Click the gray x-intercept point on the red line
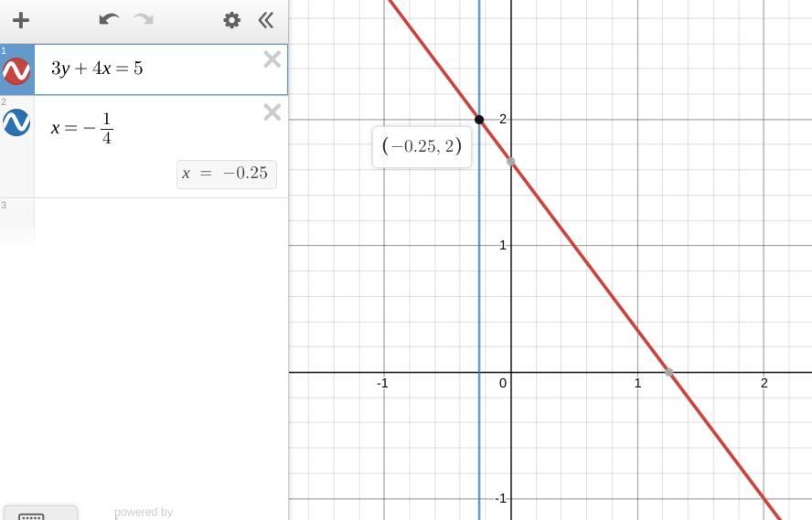The height and width of the screenshot is (520, 812). coord(669,372)
